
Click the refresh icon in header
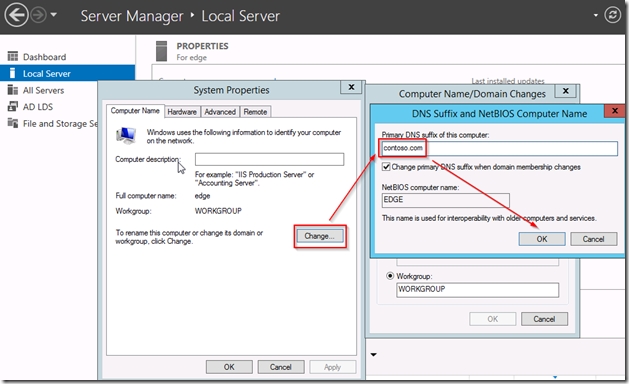click(x=613, y=15)
